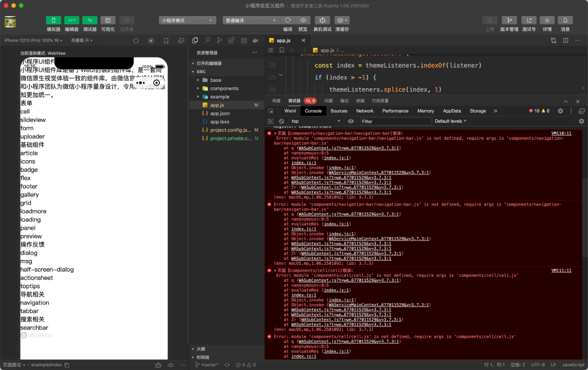Open the 普通编译 compile mode dropdown
The height and width of the screenshot is (370, 588).
click(x=251, y=20)
